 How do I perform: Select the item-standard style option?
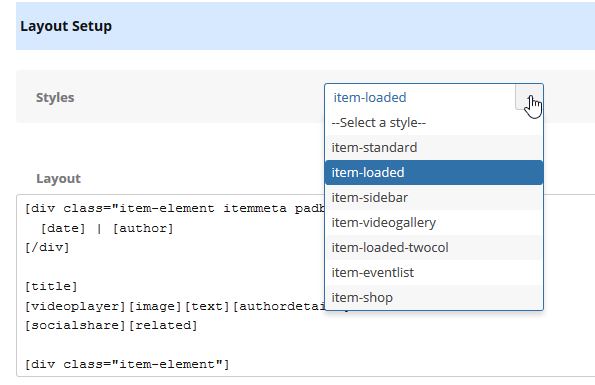pyautogui.click(x=434, y=148)
